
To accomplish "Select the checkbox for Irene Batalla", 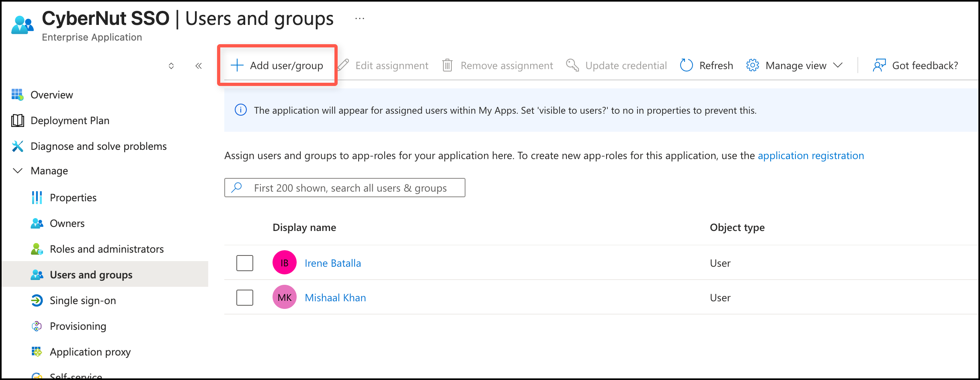I will coord(244,263).
